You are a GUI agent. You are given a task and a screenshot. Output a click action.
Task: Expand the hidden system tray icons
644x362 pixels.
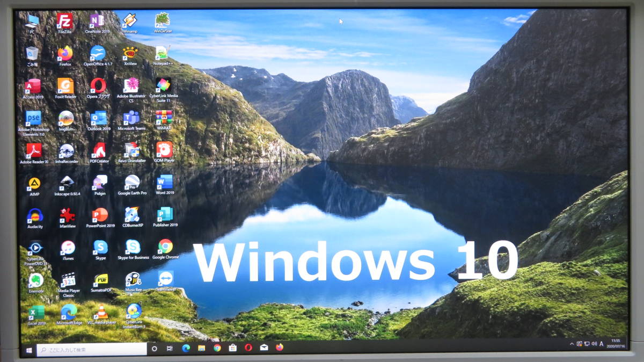[x=572, y=343]
